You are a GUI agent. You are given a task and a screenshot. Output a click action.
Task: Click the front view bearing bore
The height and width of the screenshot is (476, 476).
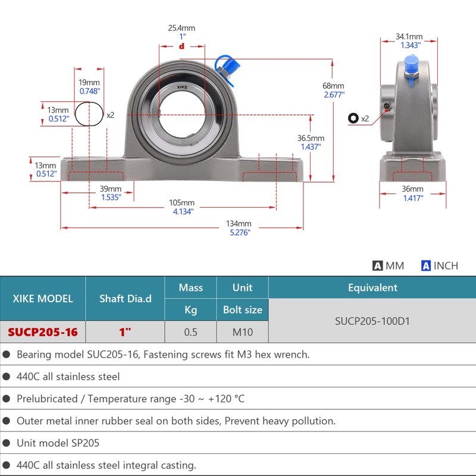(182, 115)
